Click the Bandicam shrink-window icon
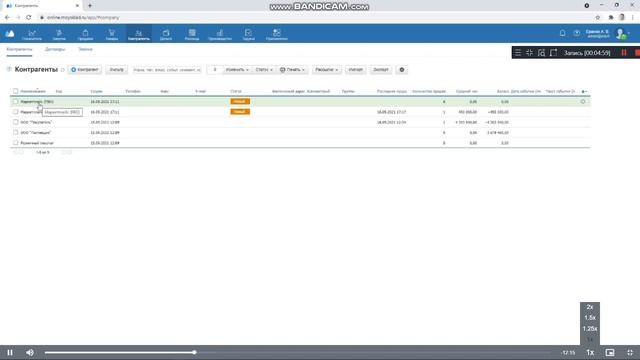The image size is (640, 360). pos(529,53)
